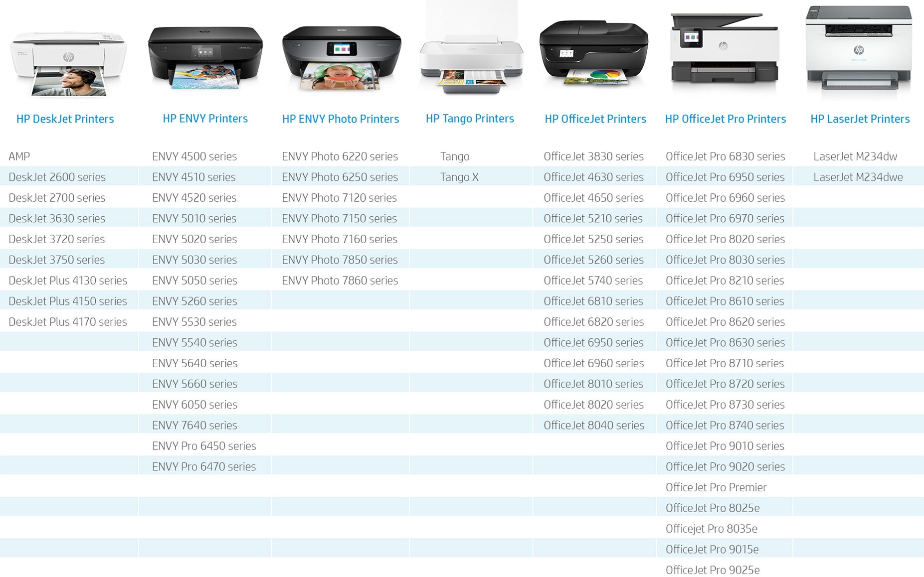Click the HP Tango printer image
This screenshot has height=577, width=924.
click(x=472, y=47)
